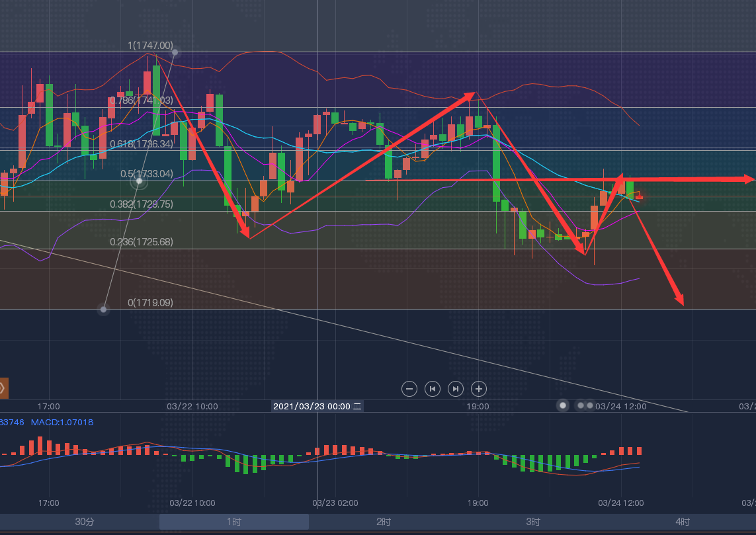Switch to the 4时 timeframe tab
The image size is (756, 535).
[682, 522]
